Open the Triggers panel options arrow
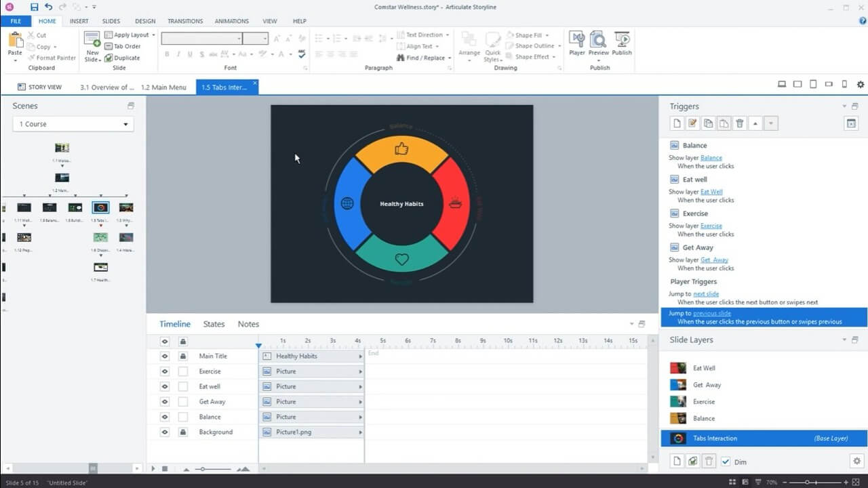Viewport: 868px width, 488px height. [844, 106]
